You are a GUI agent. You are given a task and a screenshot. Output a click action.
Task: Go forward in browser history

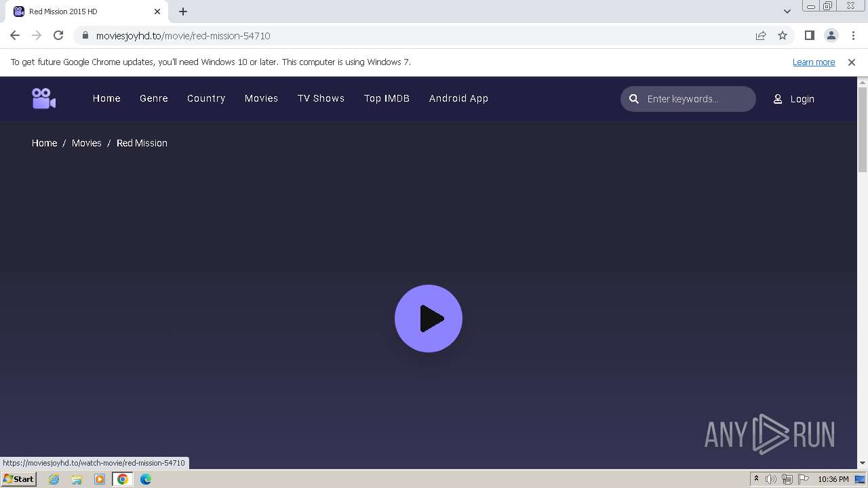(37, 35)
